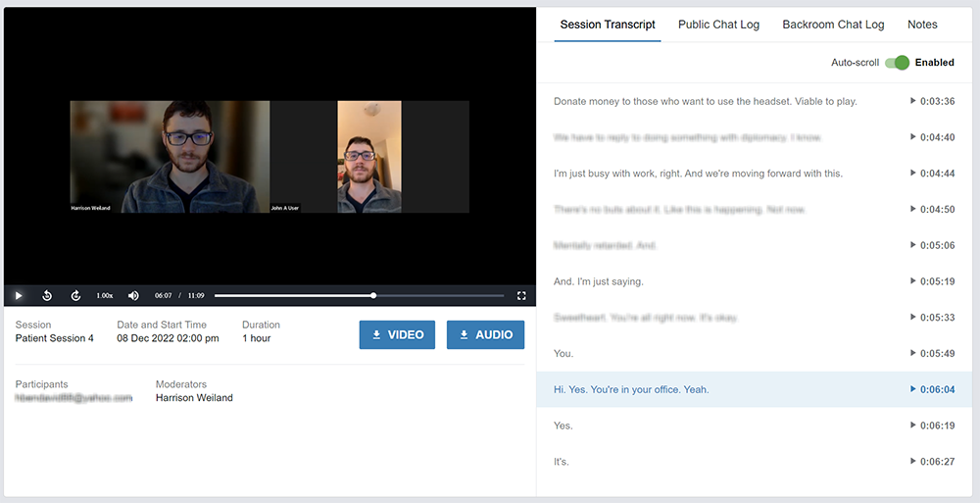The height and width of the screenshot is (503, 980).
Task: Mute the video with the speaker icon
Action: [x=133, y=295]
